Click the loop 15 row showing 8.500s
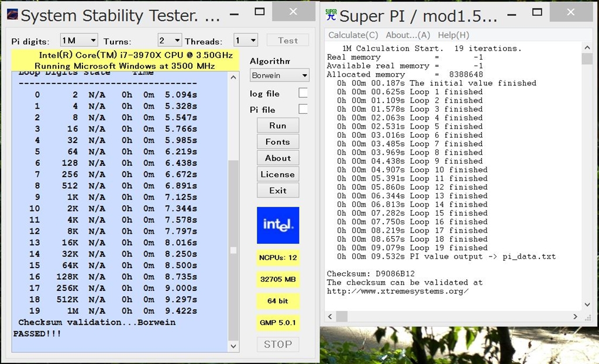 (113, 265)
